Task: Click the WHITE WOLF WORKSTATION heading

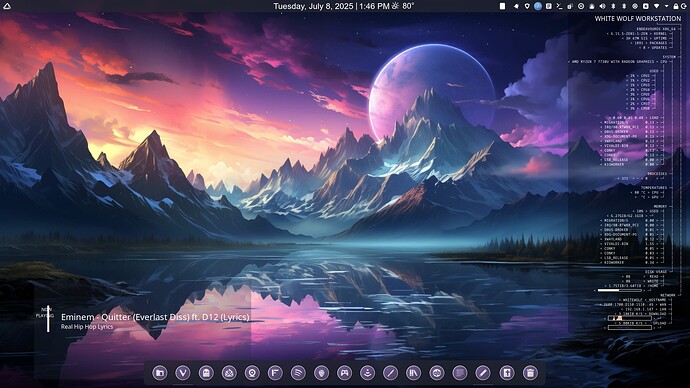Action: pyautogui.click(x=638, y=18)
